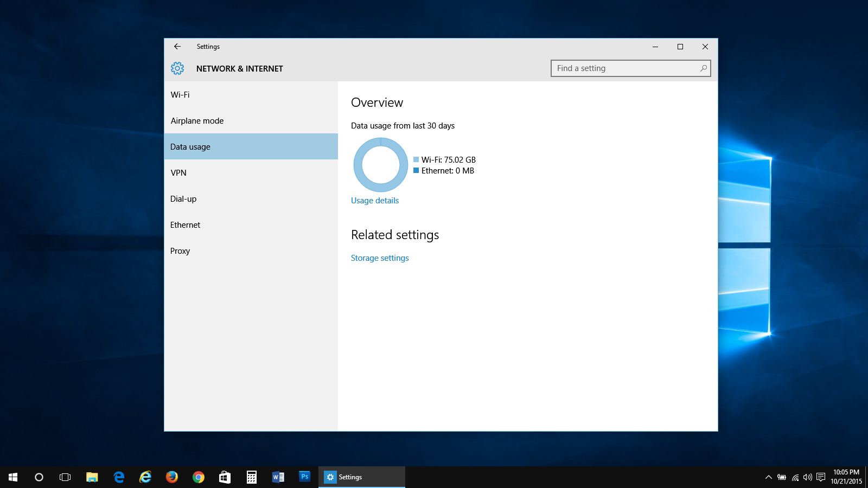Viewport: 868px width, 488px height.
Task: Click the search magnifier icon
Action: (703, 68)
